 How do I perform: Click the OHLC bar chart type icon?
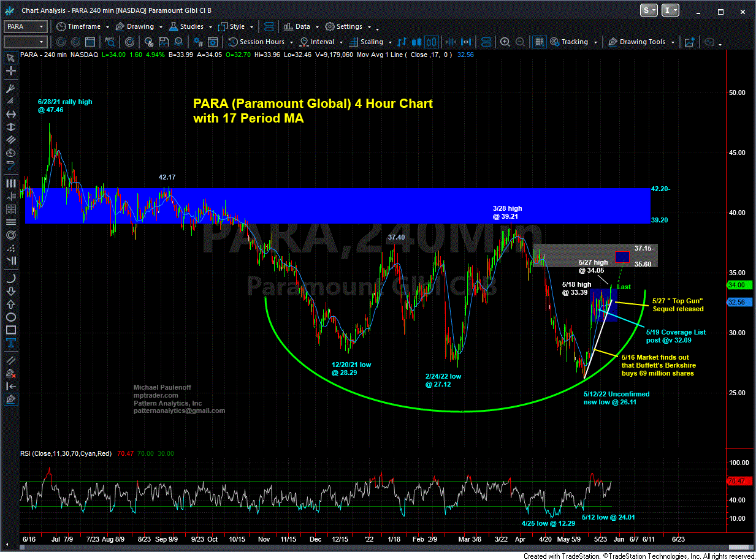tap(402, 42)
